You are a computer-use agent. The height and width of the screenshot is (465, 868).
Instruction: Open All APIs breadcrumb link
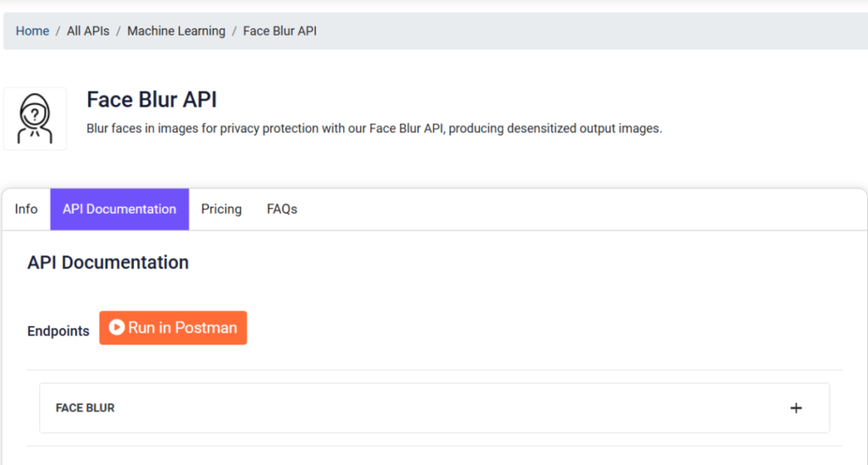[88, 31]
